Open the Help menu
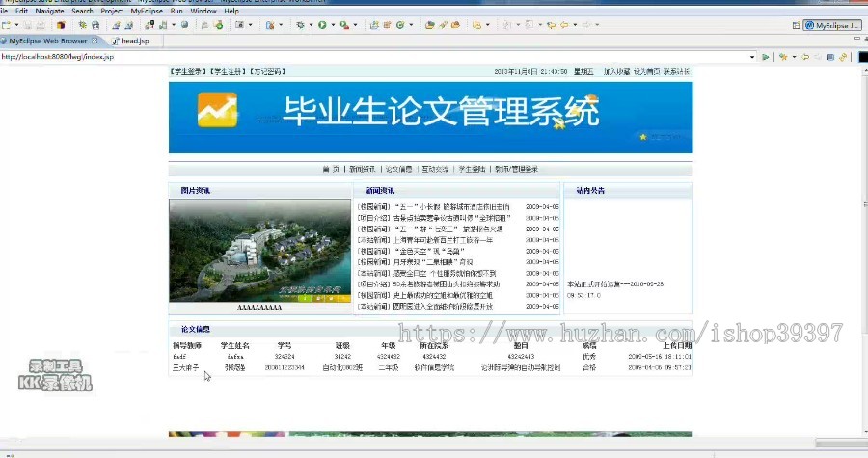The width and height of the screenshot is (868, 458). point(231,11)
